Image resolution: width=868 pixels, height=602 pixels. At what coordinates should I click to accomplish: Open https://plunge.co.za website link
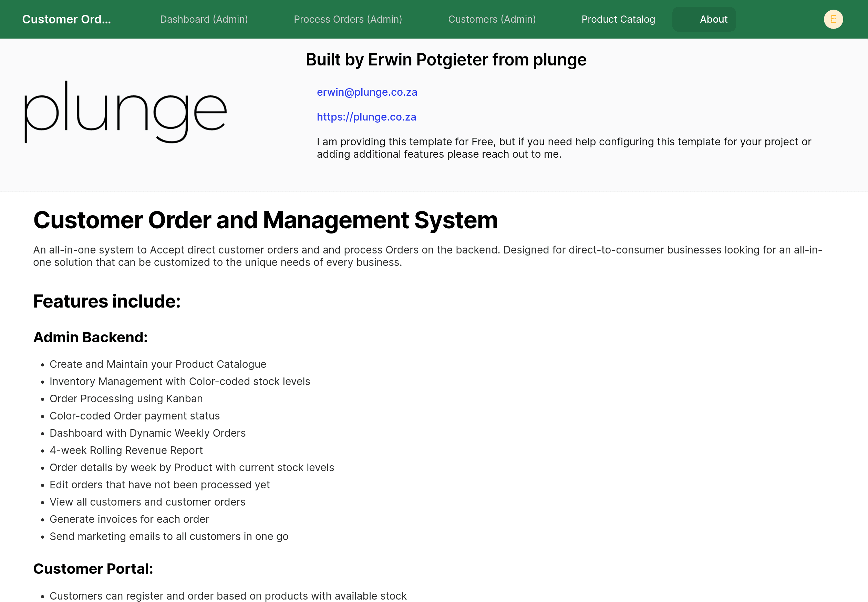tap(366, 117)
